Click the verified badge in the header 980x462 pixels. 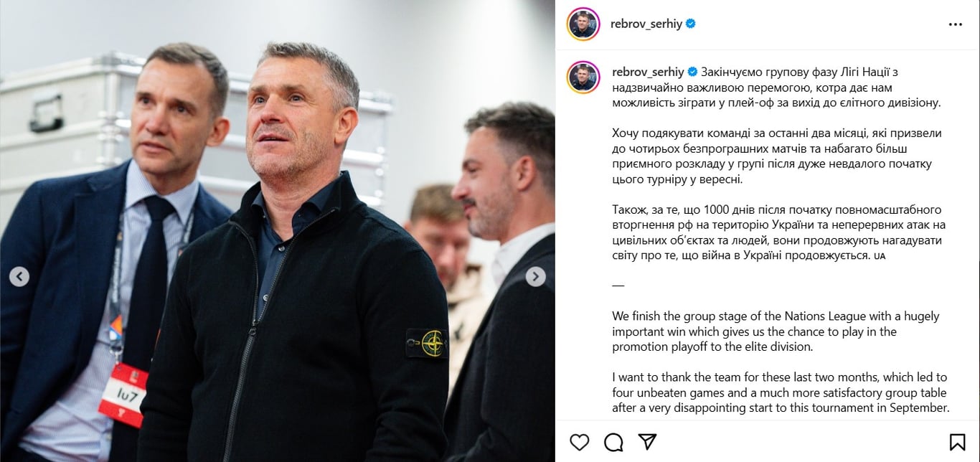[691, 24]
